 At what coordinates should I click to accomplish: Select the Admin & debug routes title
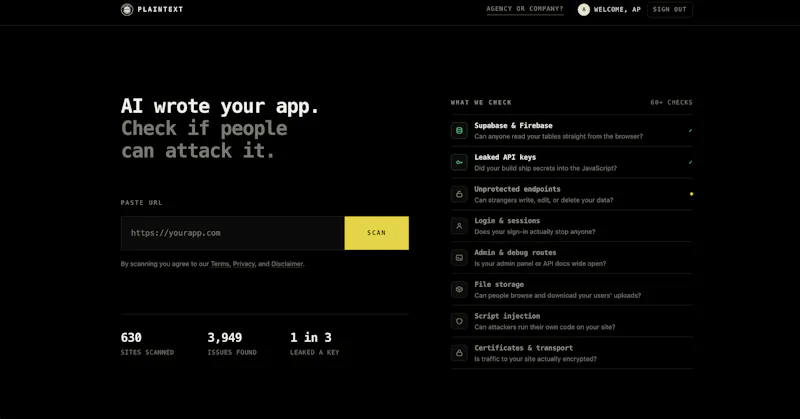[515, 253]
